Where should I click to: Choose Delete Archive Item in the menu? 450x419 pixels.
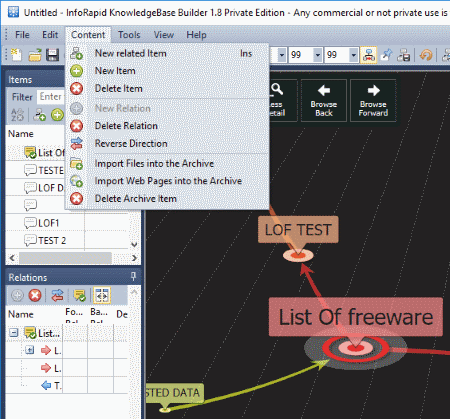tap(168, 198)
